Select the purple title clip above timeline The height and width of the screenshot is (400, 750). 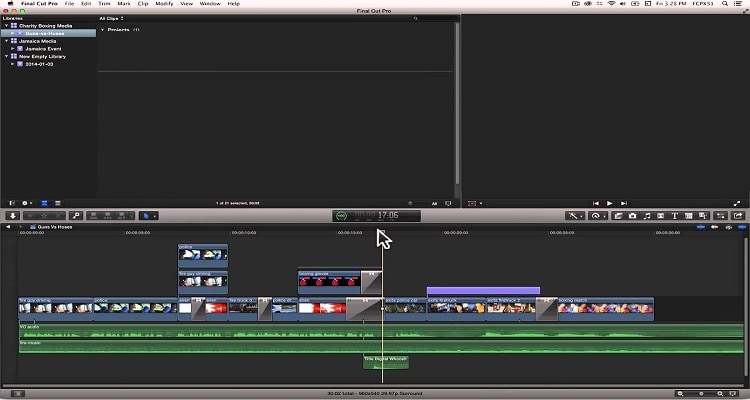tap(483, 290)
